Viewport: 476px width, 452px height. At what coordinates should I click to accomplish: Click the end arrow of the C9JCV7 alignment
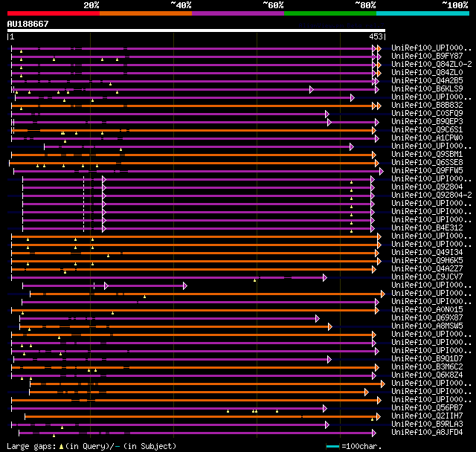(x=325, y=277)
